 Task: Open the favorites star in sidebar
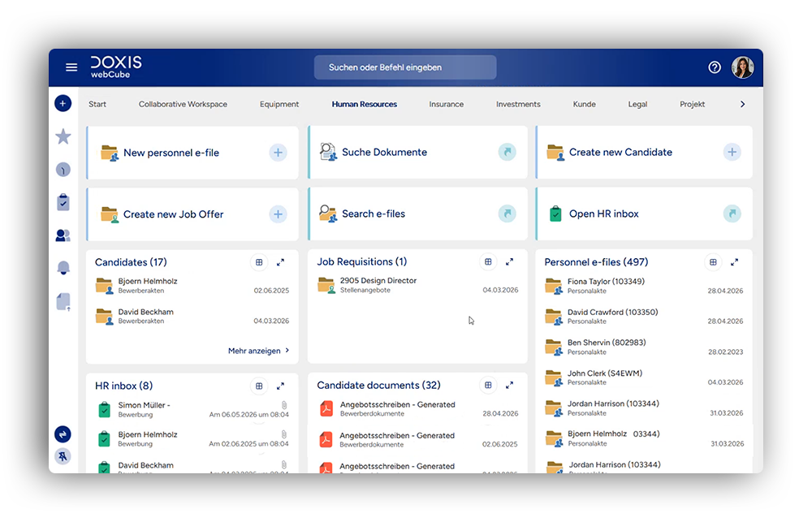63,136
